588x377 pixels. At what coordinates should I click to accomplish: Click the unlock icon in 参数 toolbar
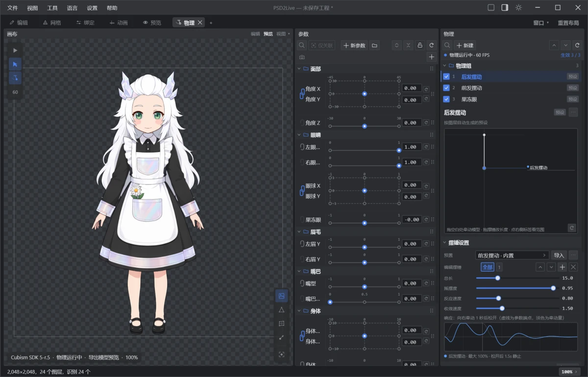click(420, 45)
